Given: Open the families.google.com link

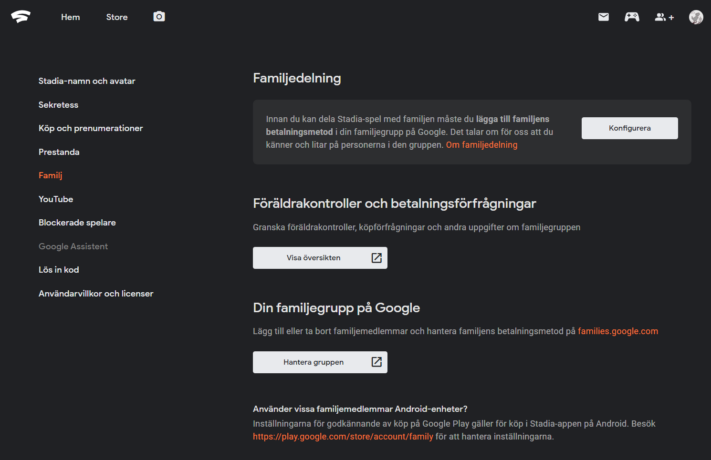Looking at the screenshot, I should pyautogui.click(x=618, y=331).
